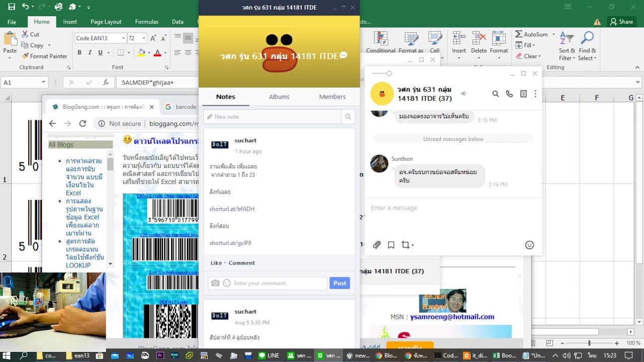Toggle center horizontal alignment in Excel ribbon
This screenshot has height=362, width=644.
click(x=188, y=52)
